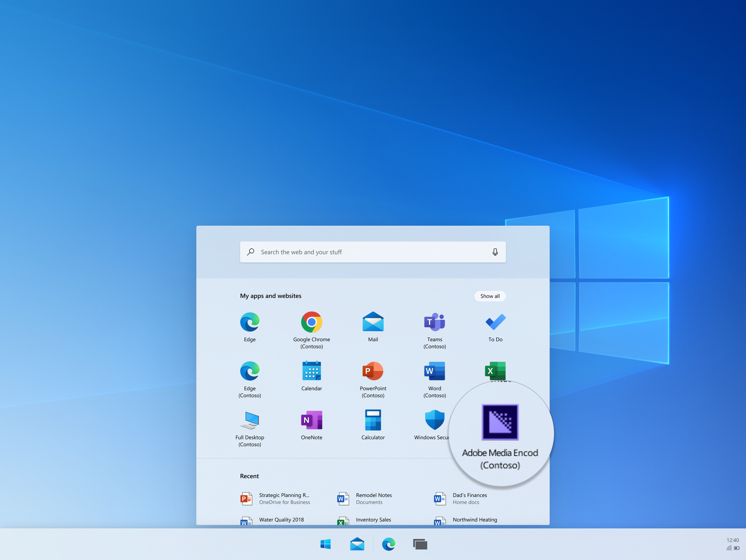746x560 pixels.
Task: Click the microphone voice search icon
Action: pyautogui.click(x=495, y=252)
